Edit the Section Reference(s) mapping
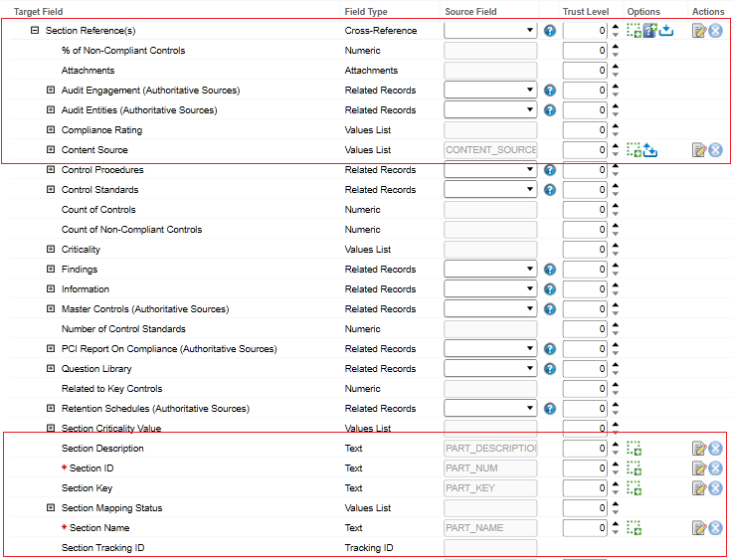Image resolution: width=733 pixels, height=560 pixels. [x=699, y=31]
